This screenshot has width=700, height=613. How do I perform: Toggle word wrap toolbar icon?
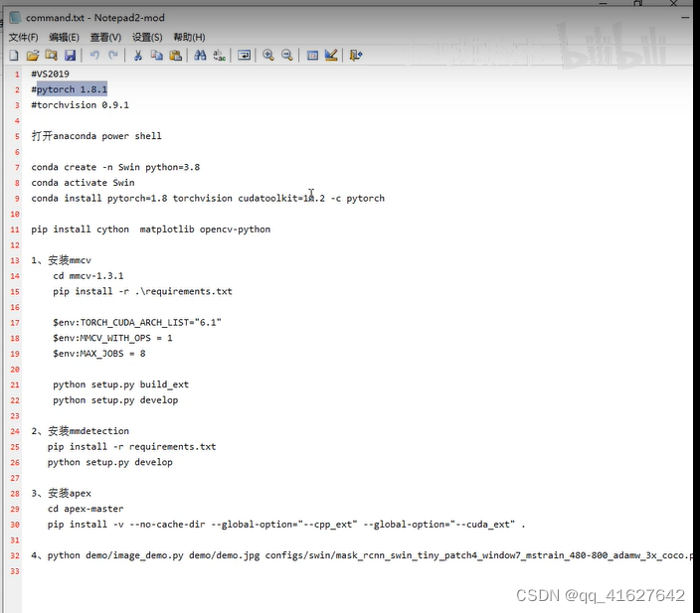pos(244,56)
